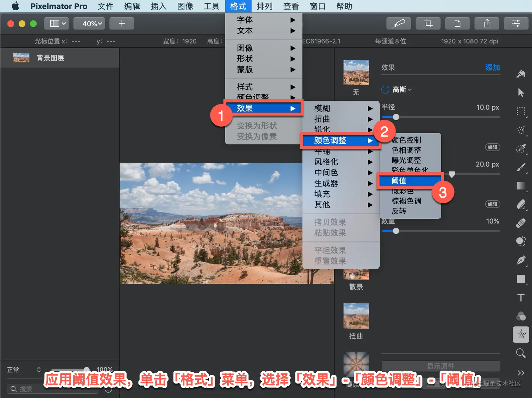Choose 反转 from the submenu
Image resolution: width=532 pixels, height=398 pixels.
pos(410,211)
